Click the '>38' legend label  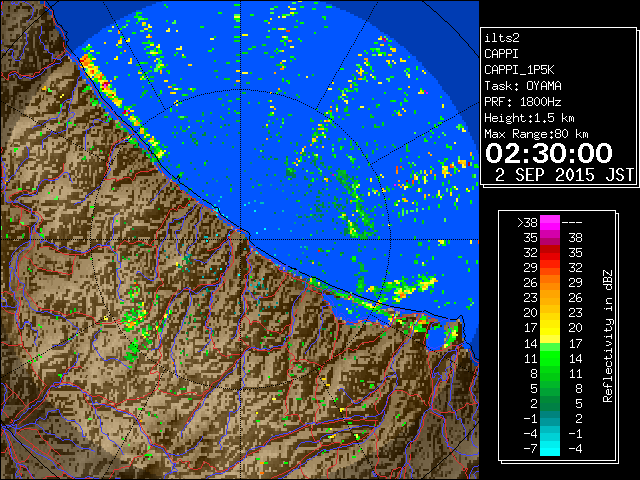tap(527, 222)
